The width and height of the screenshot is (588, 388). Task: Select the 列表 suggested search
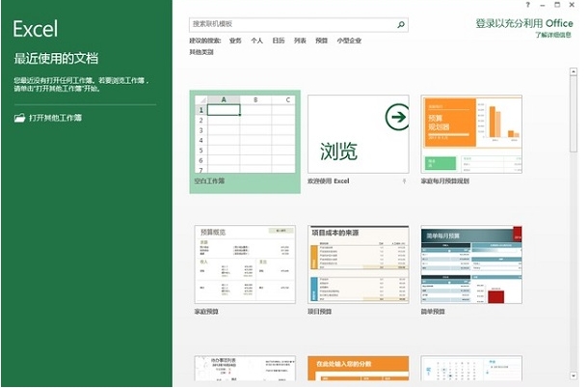[300, 41]
